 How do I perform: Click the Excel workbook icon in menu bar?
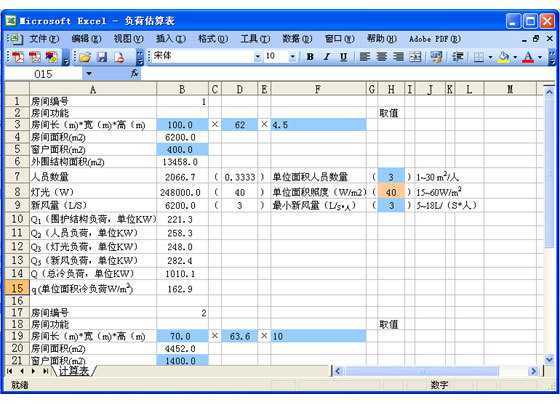coord(15,39)
